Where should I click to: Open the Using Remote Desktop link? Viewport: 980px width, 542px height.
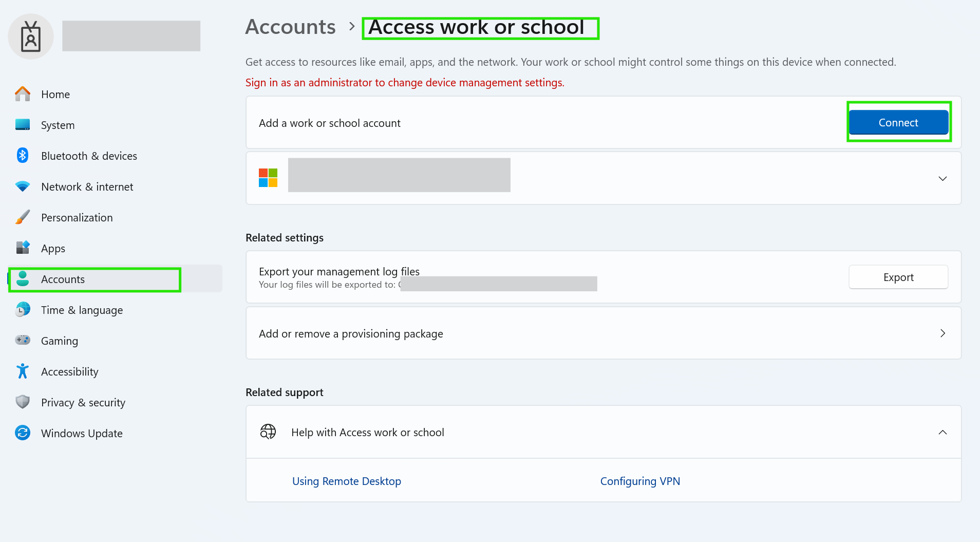(346, 481)
